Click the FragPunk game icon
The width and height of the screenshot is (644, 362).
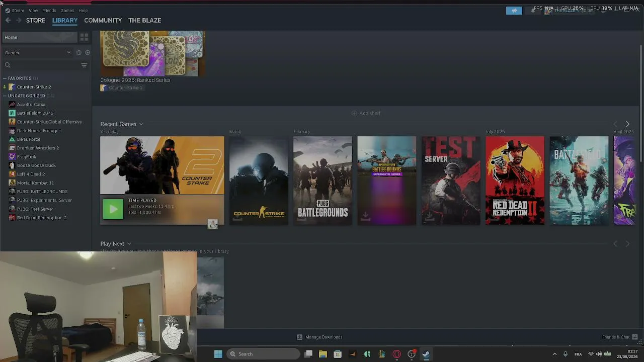click(x=12, y=157)
